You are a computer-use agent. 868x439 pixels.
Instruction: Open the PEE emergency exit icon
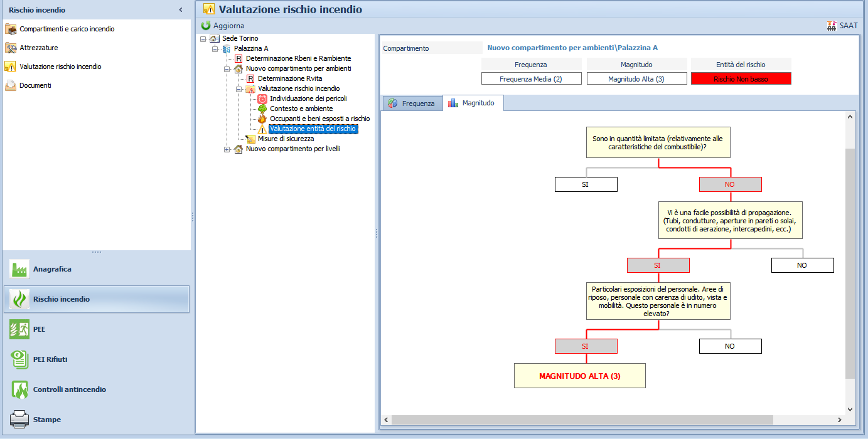pyautogui.click(x=19, y=329)
